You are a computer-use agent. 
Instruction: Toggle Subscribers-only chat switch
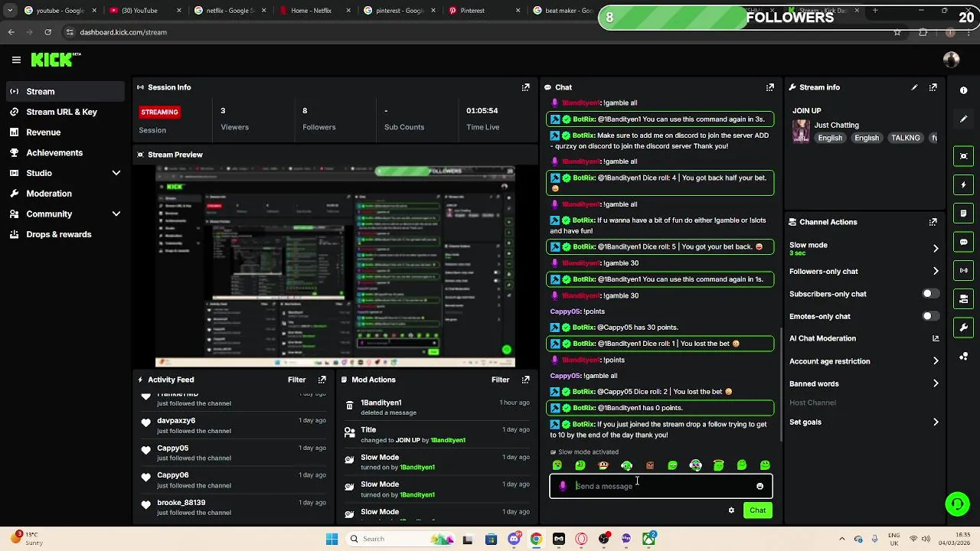tap(930, 294)
